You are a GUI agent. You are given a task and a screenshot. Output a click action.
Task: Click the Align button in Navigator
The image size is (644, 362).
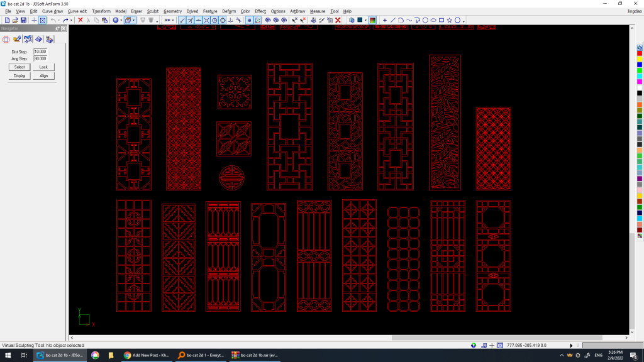[43, 76]
